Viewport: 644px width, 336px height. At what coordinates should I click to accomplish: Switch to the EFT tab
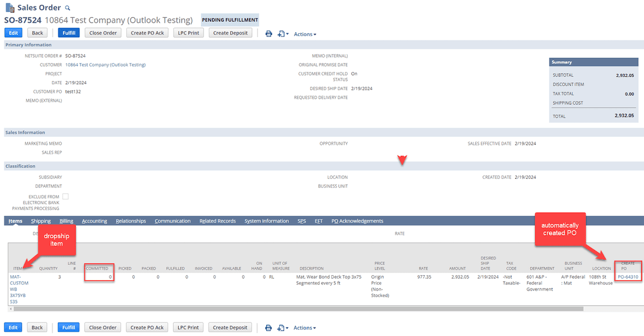319,221
